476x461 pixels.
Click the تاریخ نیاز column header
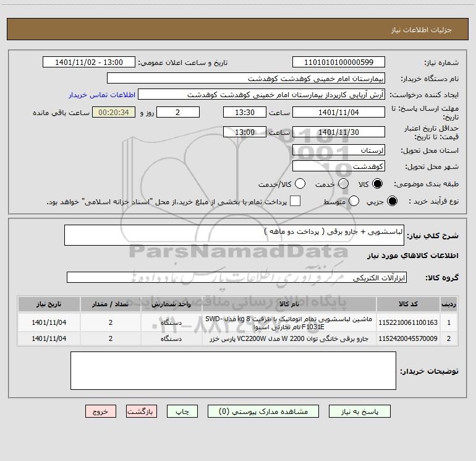49,304
